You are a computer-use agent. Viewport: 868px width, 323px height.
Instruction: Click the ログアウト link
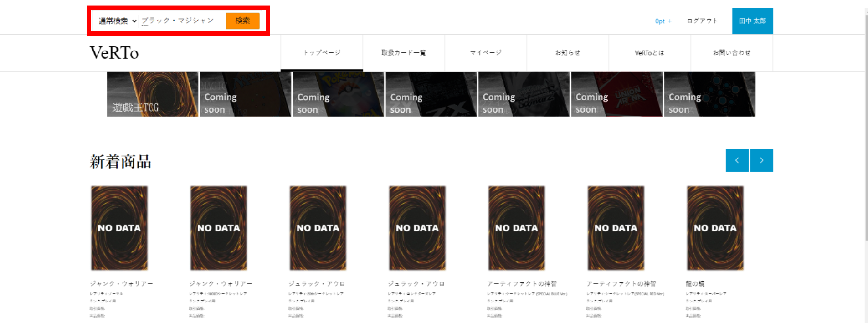tap(702, 21)
